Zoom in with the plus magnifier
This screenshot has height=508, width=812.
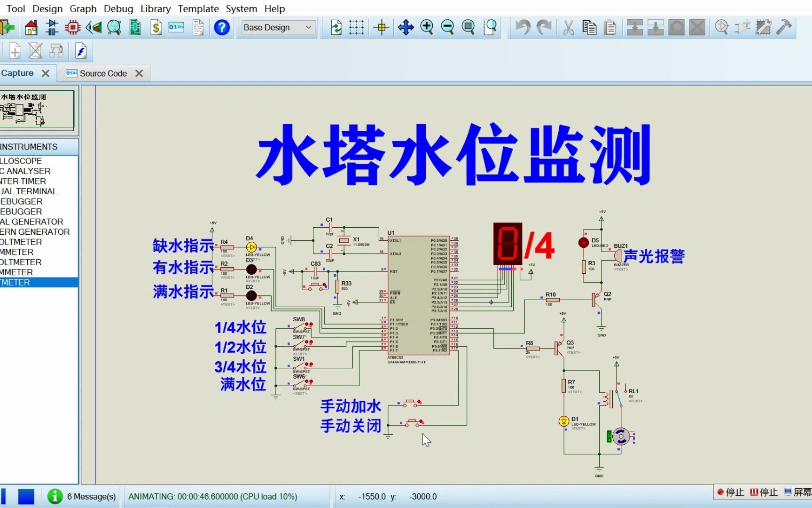(x=427, y=27)
